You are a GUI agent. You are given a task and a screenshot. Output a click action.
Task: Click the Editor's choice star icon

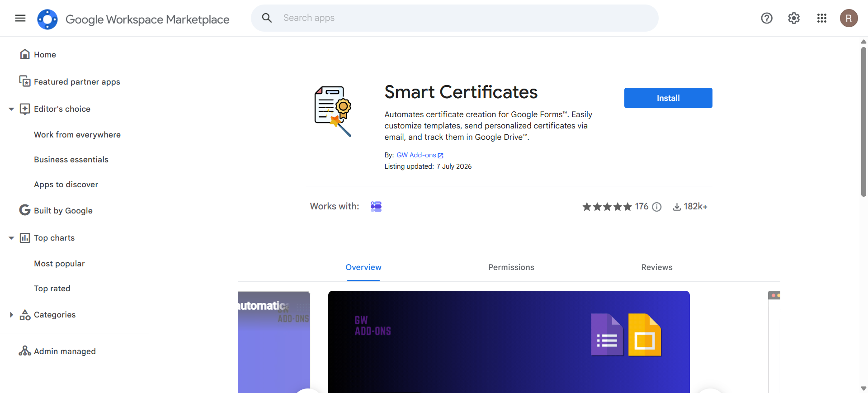click(25, 109)
